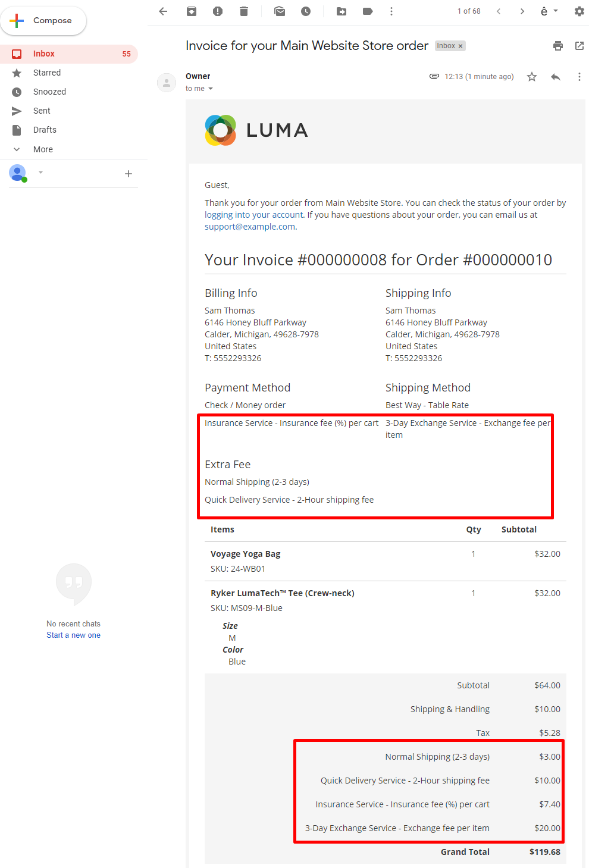Expand the 'to me' recipient details
This screenshot has height=868, width=589.
(211, 89)
